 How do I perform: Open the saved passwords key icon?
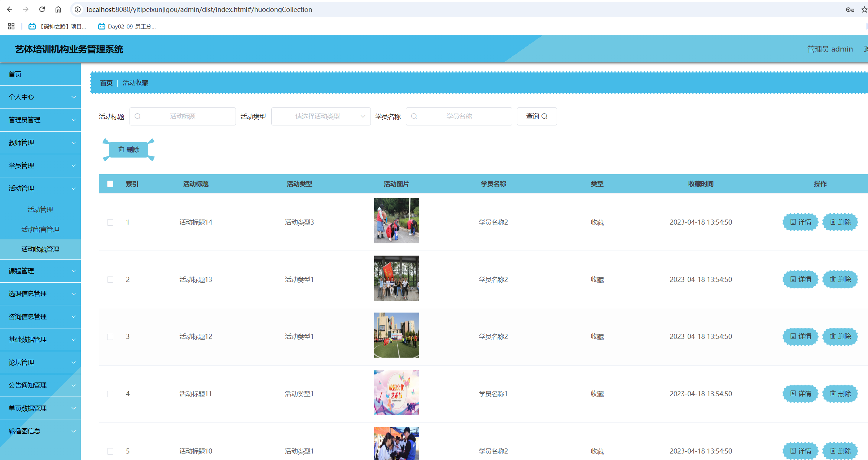pos(850,10)
